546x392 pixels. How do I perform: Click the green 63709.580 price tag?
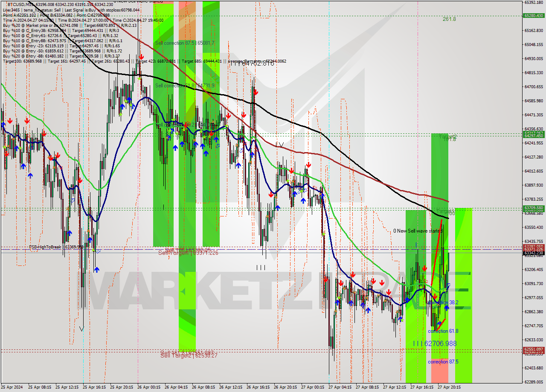point(533,208)
